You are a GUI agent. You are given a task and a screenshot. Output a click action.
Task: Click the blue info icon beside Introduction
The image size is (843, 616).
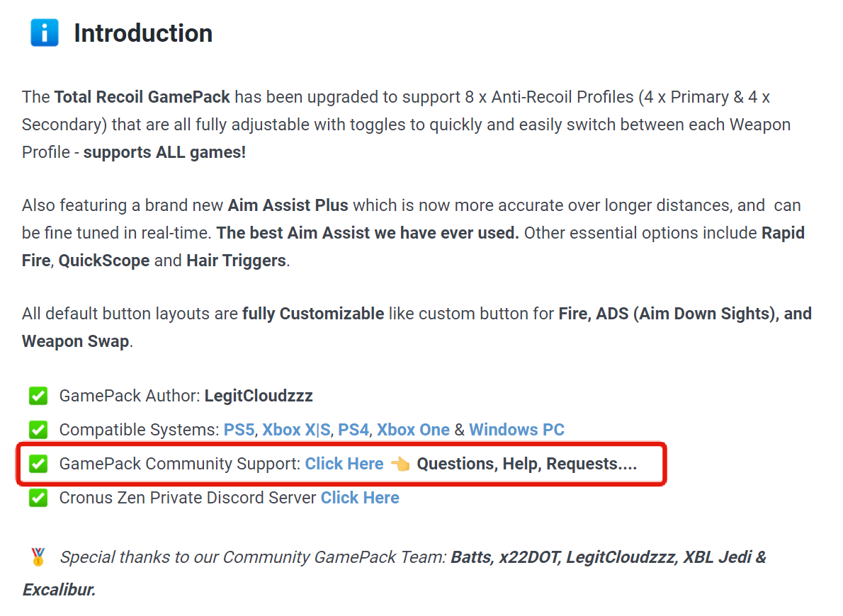[44, 33]
